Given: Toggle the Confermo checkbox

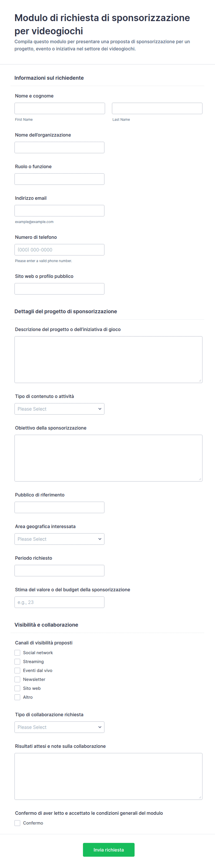Looking at the screenshot, I should click(x=18, y=823).
